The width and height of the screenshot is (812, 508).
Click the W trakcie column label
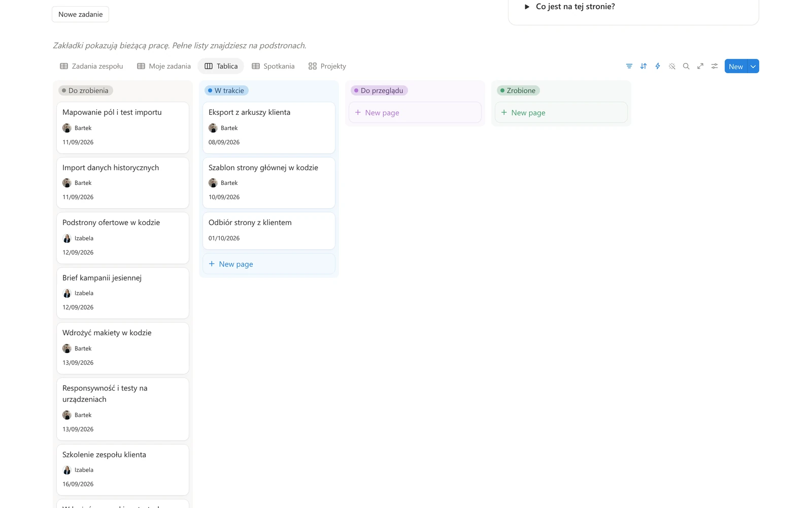click(226, 90)
